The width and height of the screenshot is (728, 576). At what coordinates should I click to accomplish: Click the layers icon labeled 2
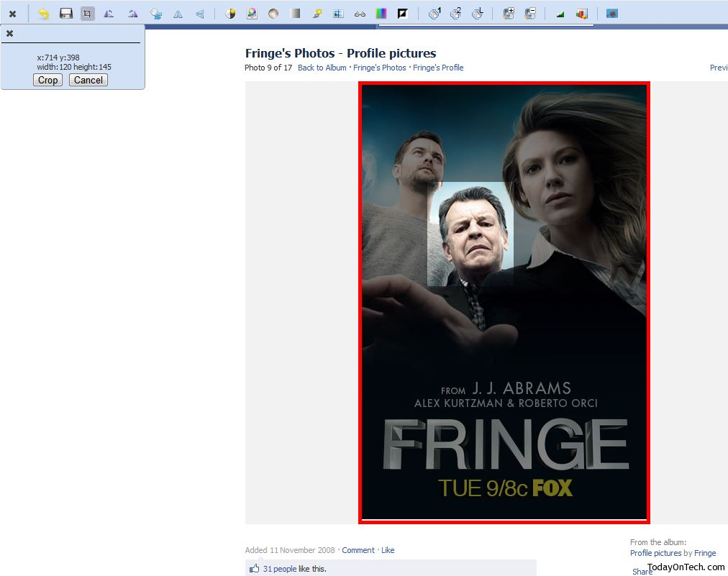coord(456,14)
